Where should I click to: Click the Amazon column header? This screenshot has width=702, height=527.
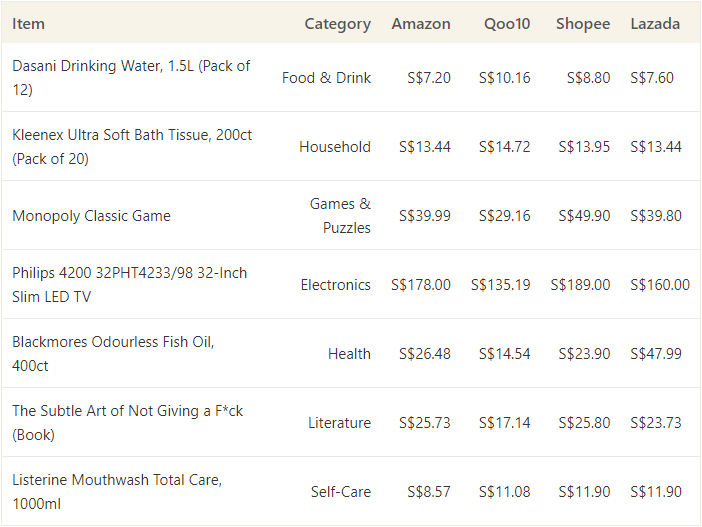pyautogui.click(x=420, y=24)
